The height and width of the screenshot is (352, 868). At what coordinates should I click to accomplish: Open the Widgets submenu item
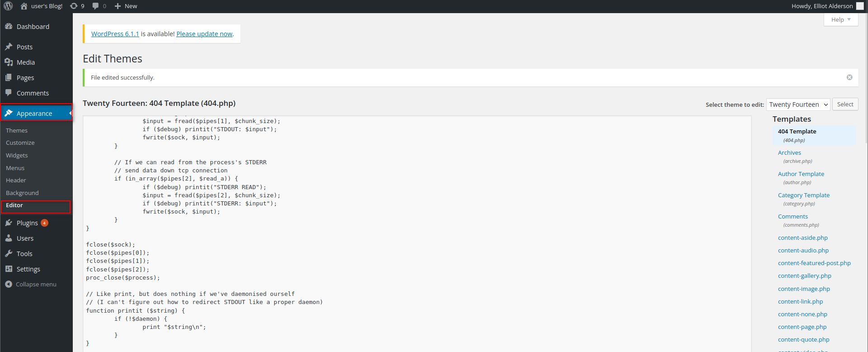(17, 155)
